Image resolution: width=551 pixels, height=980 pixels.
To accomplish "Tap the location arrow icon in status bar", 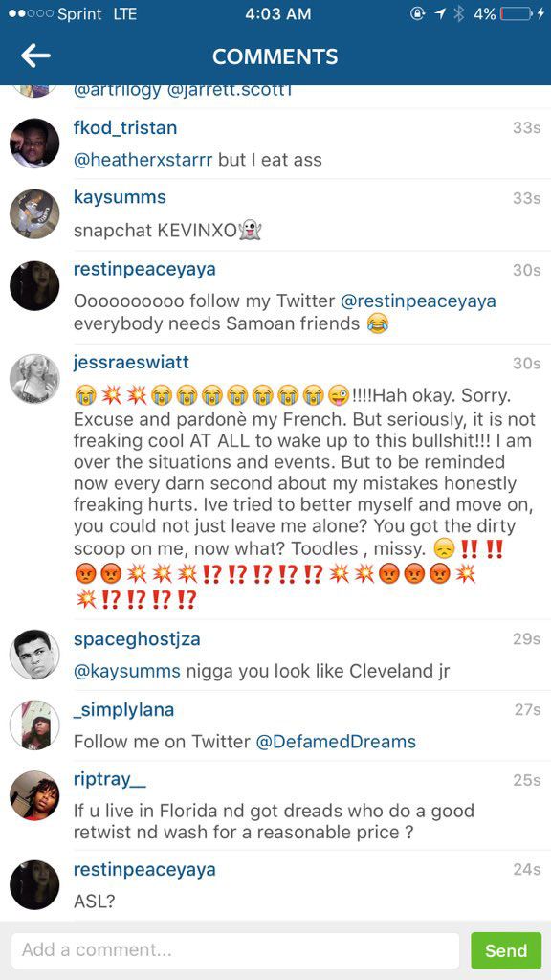I will [439, 13].
